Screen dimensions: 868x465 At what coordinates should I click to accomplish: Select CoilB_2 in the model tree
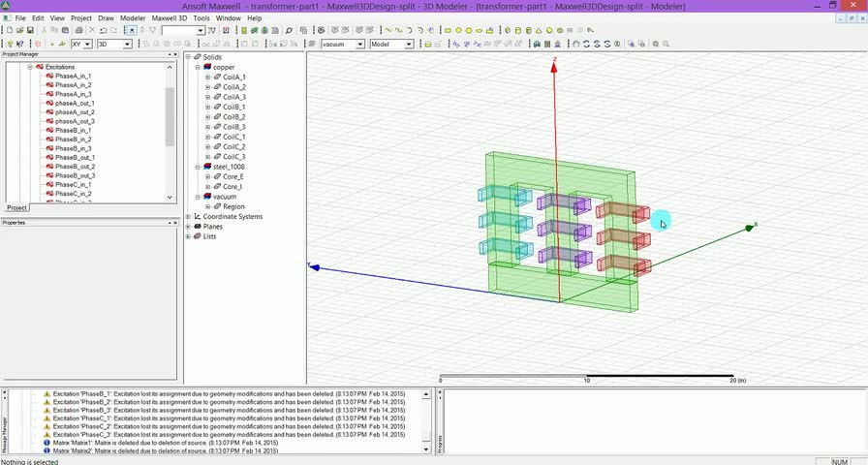point(234,117)
